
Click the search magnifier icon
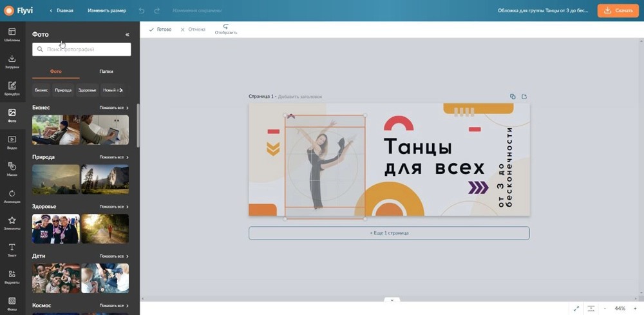40,50
